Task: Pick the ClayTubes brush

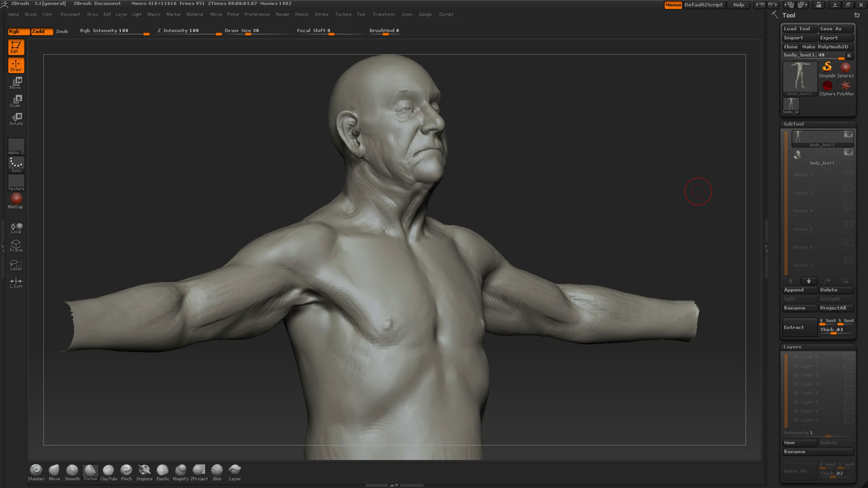Action: [x=109, y=471]
